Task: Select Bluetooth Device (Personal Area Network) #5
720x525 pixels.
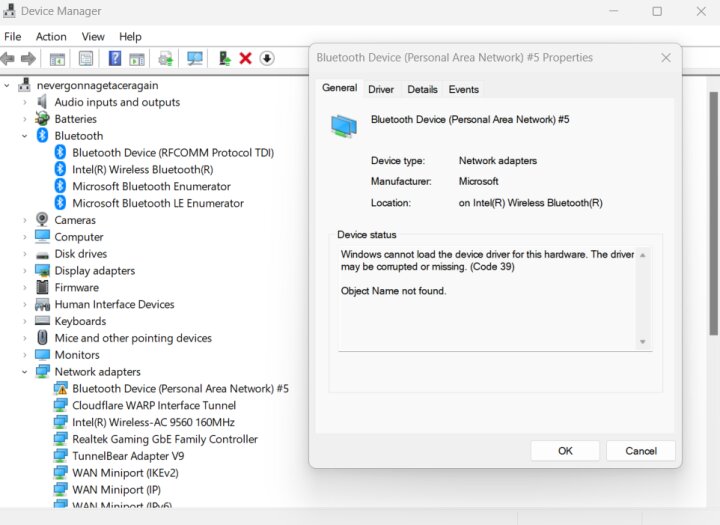Action: pos(180,389)
